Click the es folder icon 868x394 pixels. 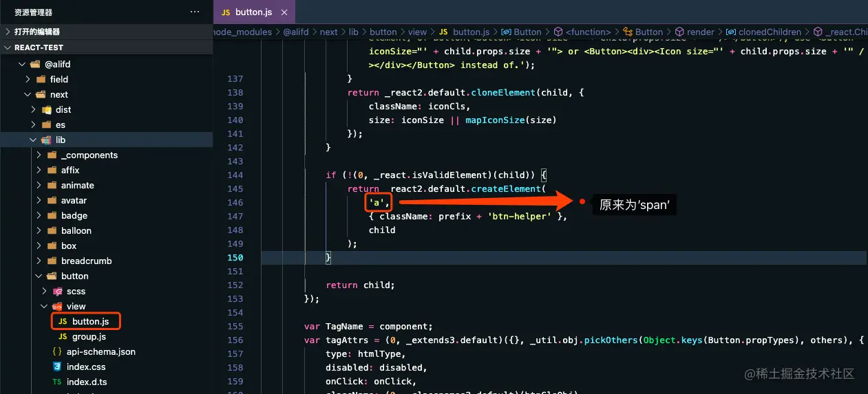point(46,124)
